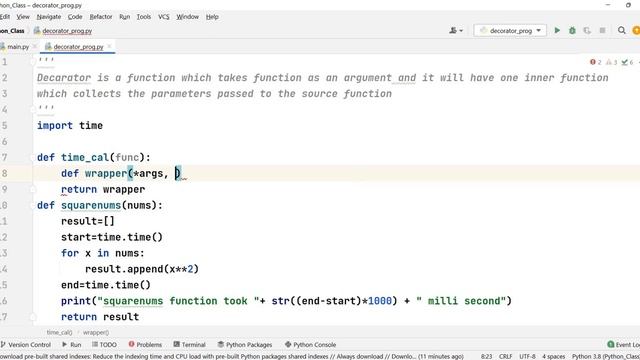Click the 'start=time.time()' line
The image size is (640, 360).
click(x=112, y=237)
